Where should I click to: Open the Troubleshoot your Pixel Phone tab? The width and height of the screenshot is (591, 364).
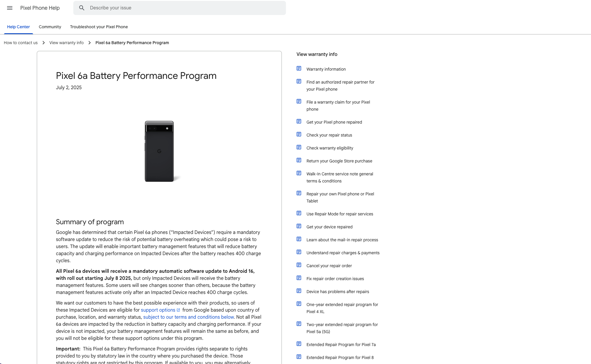(x=99, y=27)
